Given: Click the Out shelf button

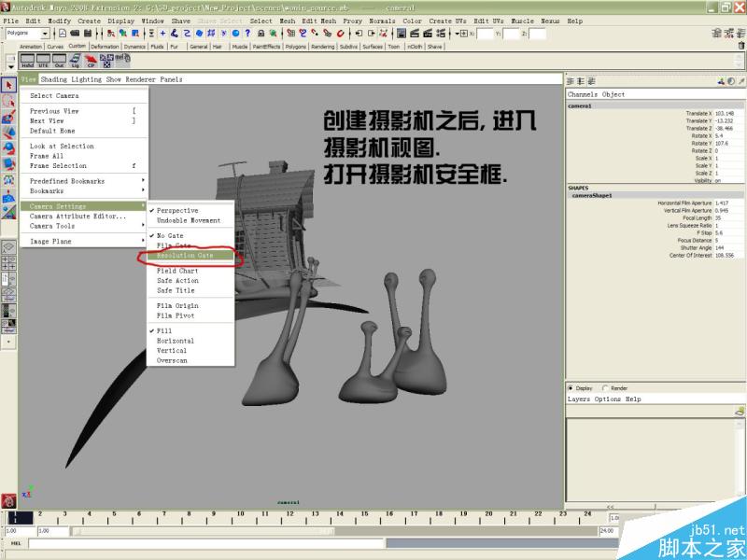Looking at the screenshot, I should [x=59, y=61].
